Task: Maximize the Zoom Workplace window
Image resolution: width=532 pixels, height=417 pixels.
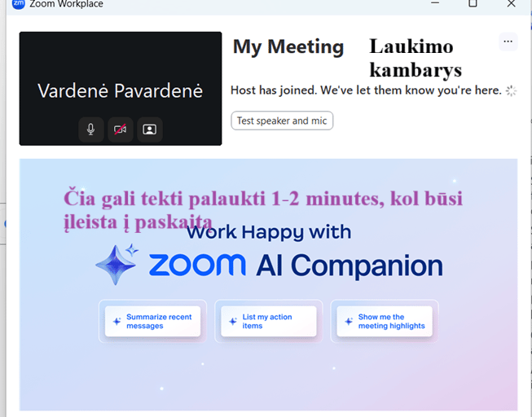Action: (473, 3)
